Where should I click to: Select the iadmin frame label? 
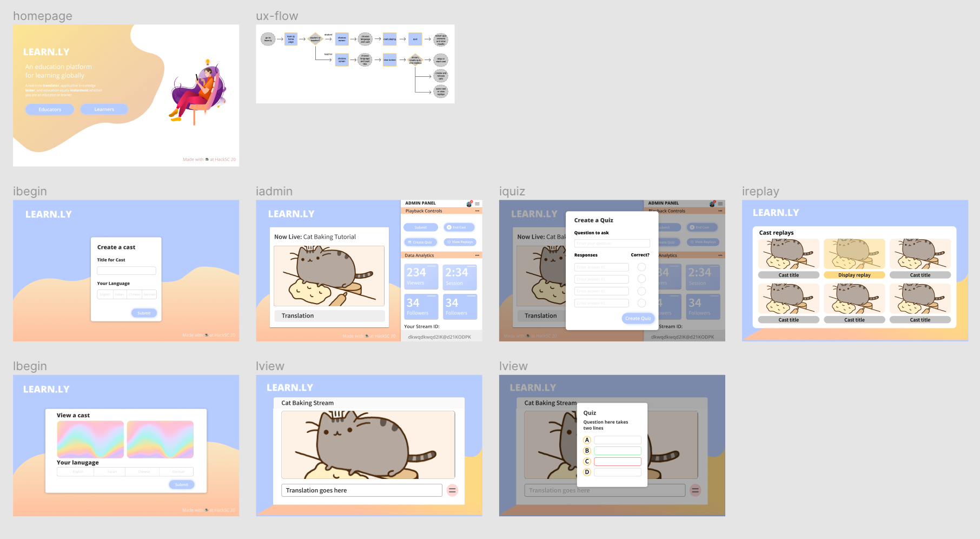click(x=274, y=192)
